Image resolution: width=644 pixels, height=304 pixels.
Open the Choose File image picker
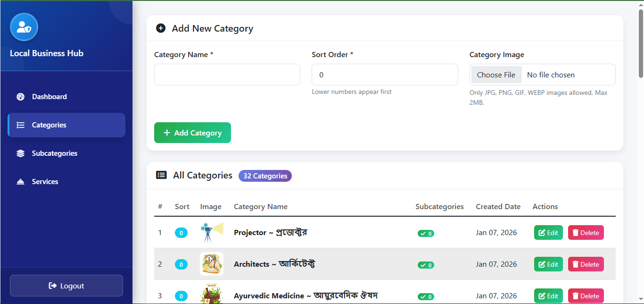496,75
